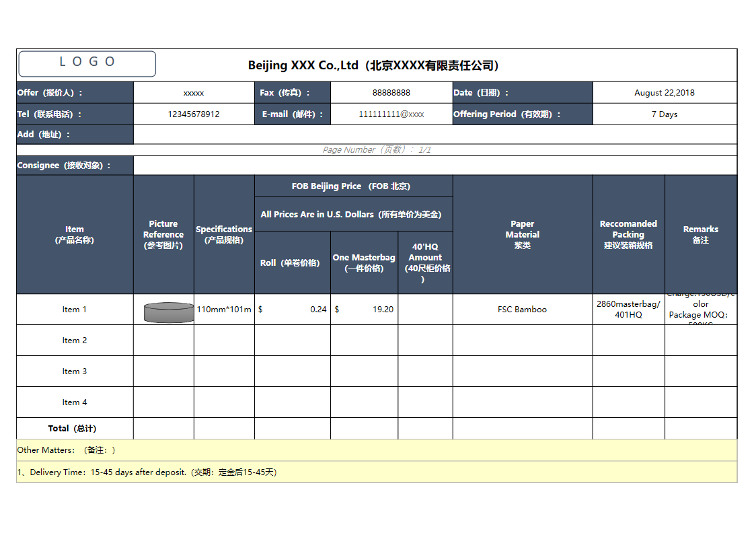The height and width of the screenshot is (535, 756).
Task: Select the Reccomanded Packing column header
Action: coord(629,234)
